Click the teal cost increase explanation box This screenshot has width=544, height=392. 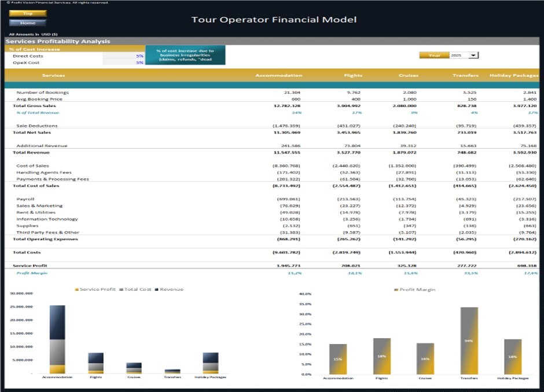(186, 56)
